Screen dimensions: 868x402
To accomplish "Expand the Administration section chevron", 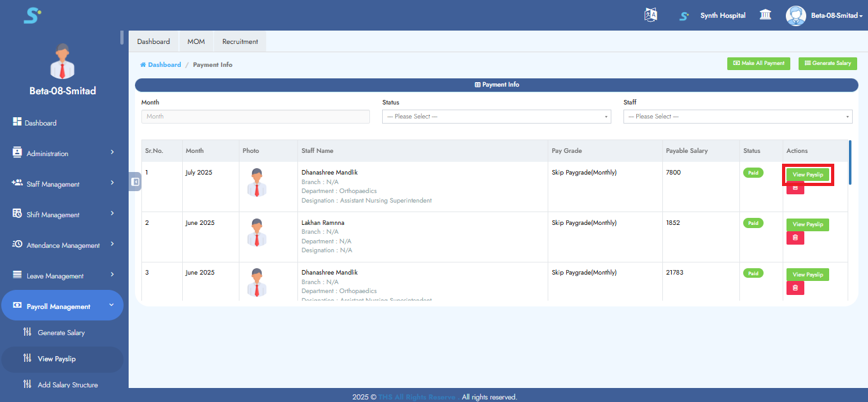I will pyautogui.click(x=114, y=153).
